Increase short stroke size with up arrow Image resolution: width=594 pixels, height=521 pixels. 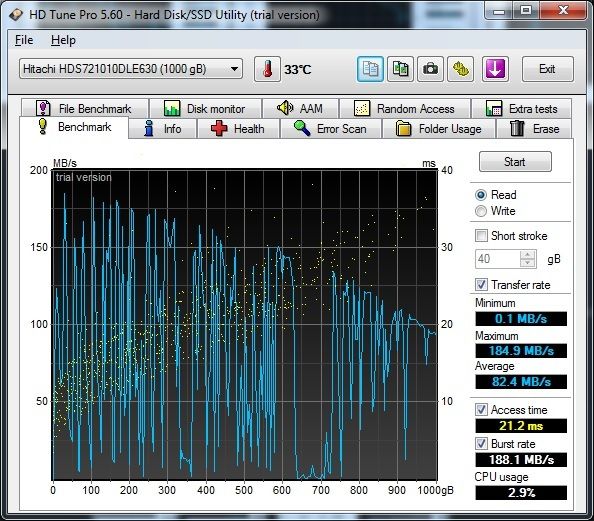coord(528,255)
